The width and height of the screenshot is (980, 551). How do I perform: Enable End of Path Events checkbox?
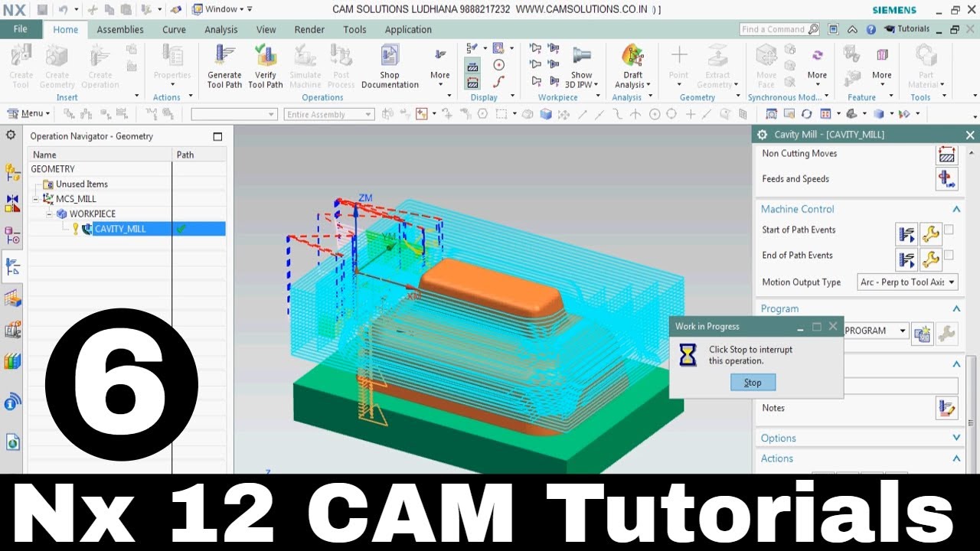click(949, 255)
